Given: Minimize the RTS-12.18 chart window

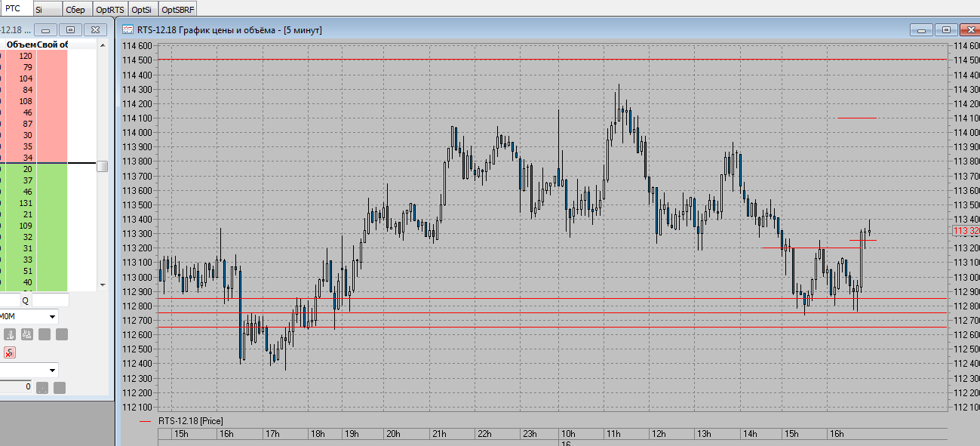Looking at the screenshot, I should click(921, 29).
